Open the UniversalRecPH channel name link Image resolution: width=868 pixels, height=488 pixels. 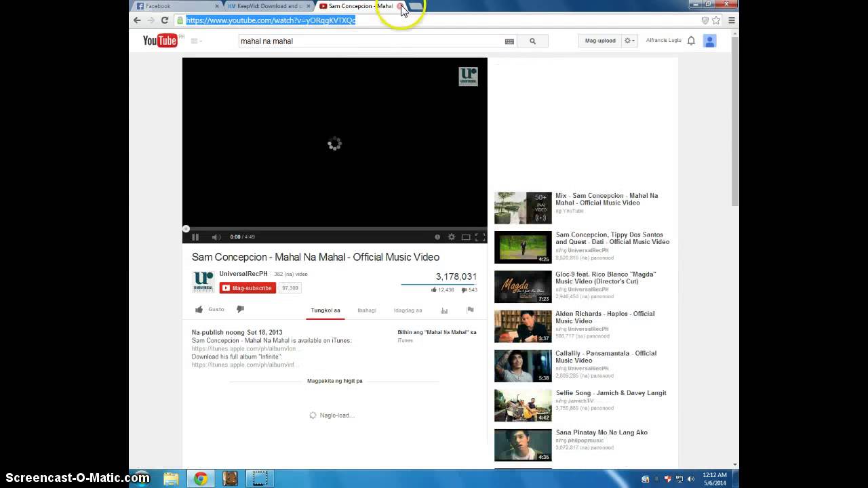point(243,274)
